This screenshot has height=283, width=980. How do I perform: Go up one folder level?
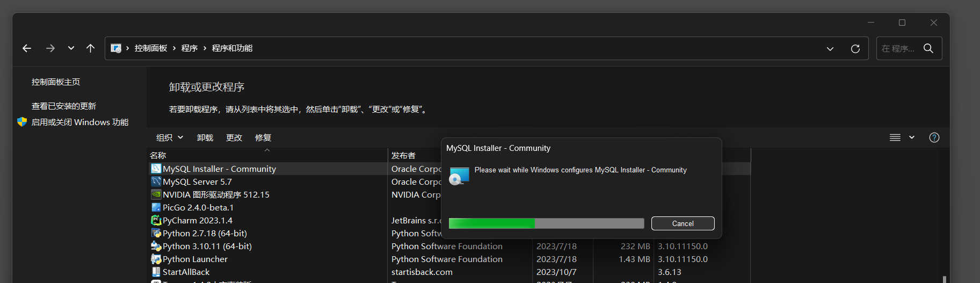[x=90, y=48]
